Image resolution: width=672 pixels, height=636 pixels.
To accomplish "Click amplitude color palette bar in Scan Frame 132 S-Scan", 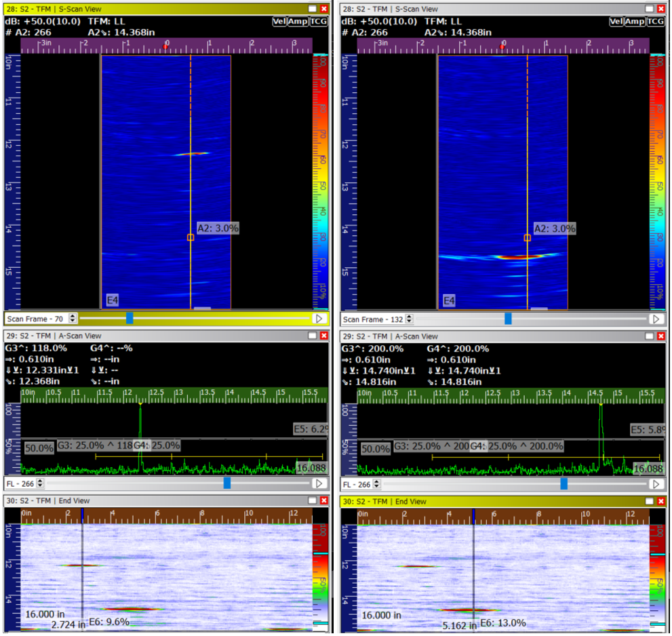I will coord(658,182).
